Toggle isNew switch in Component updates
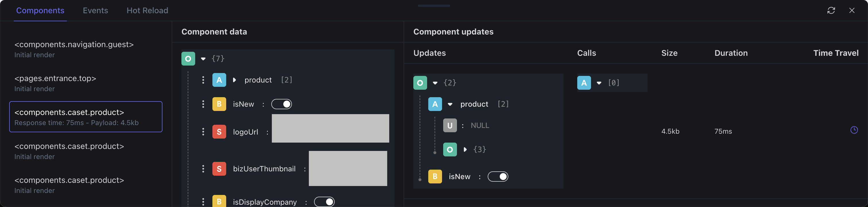This screenshot has height=207, width=868. click(x=498, y=176)
